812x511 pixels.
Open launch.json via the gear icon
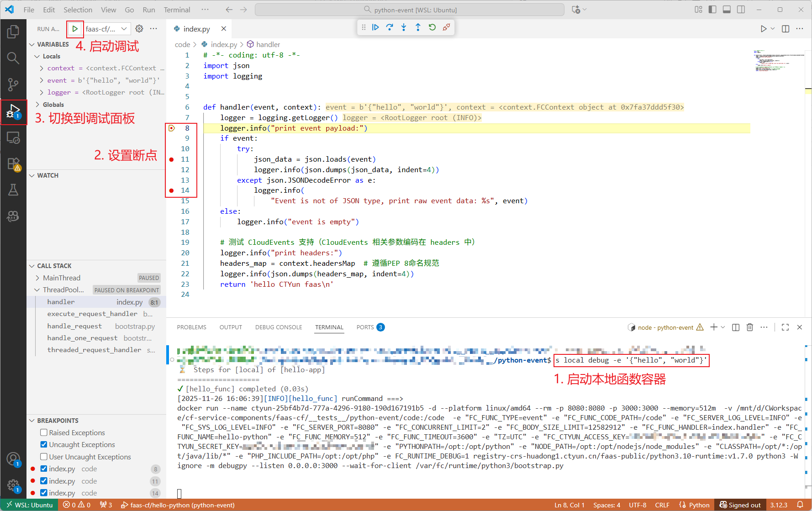[139, 29]
